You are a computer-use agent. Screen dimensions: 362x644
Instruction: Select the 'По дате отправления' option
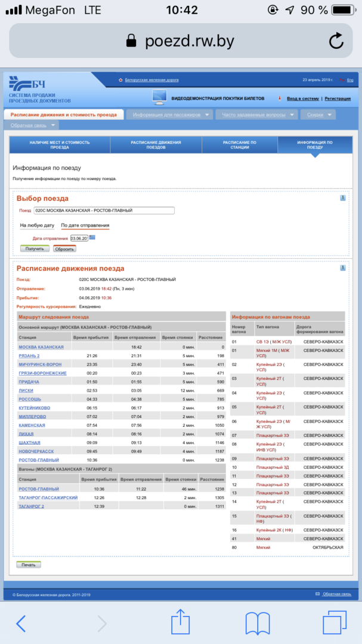[x=85, y=225]
